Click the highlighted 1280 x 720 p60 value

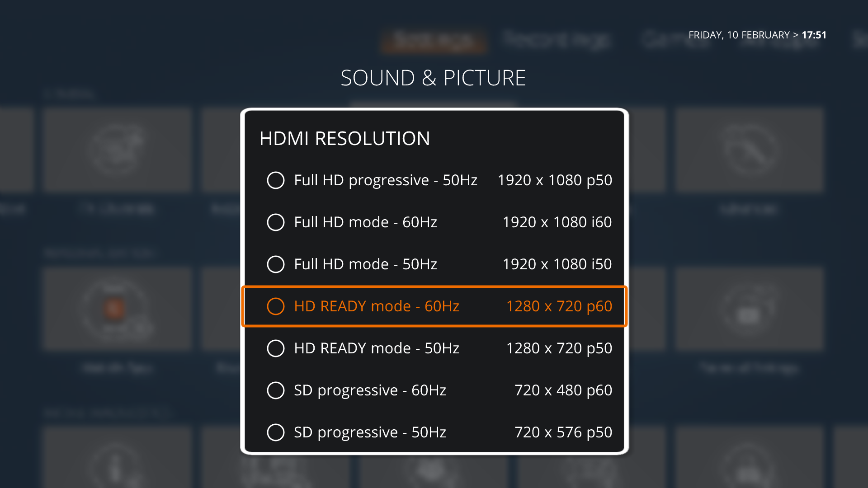(559, 306)
